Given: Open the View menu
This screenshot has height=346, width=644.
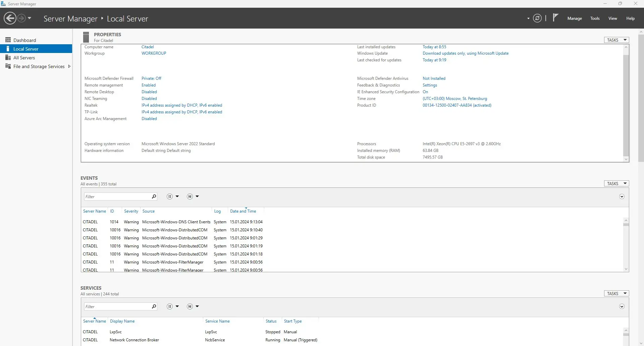Looking at the screenshot, I should [x=613, y=18].
